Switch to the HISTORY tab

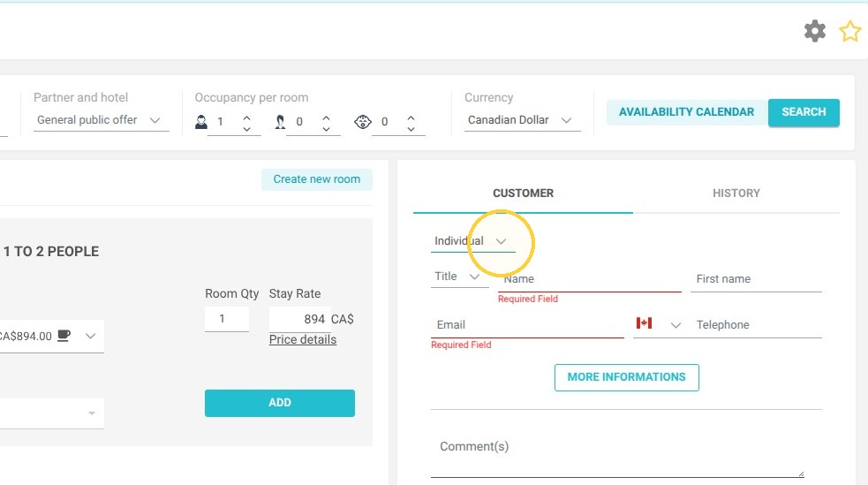[736, 193]
